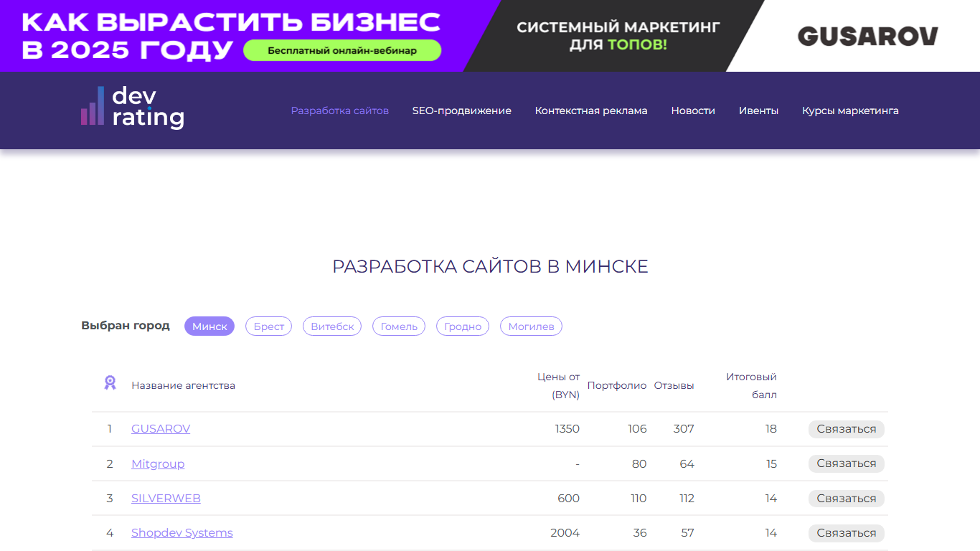
Task: Click the Итоговый балл column header
Action: [751, 385]
